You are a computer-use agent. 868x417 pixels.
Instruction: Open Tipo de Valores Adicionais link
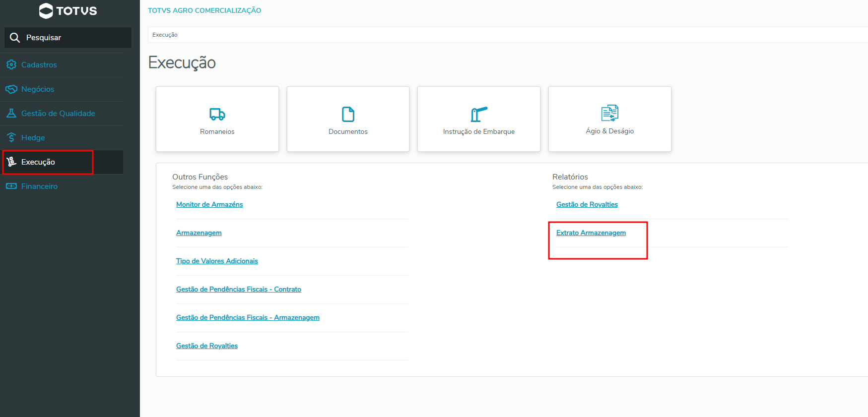217,261
